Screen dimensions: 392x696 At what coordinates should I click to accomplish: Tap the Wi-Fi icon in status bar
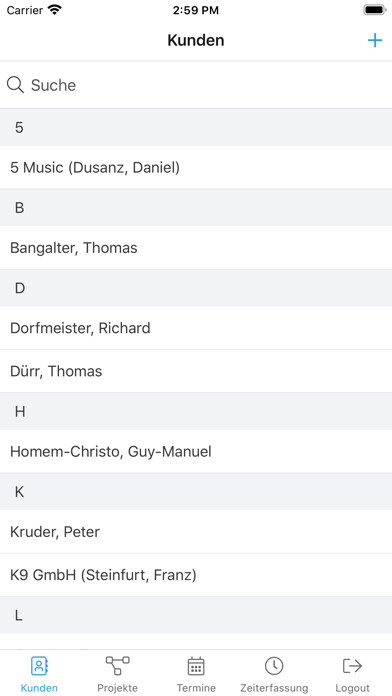55,10
